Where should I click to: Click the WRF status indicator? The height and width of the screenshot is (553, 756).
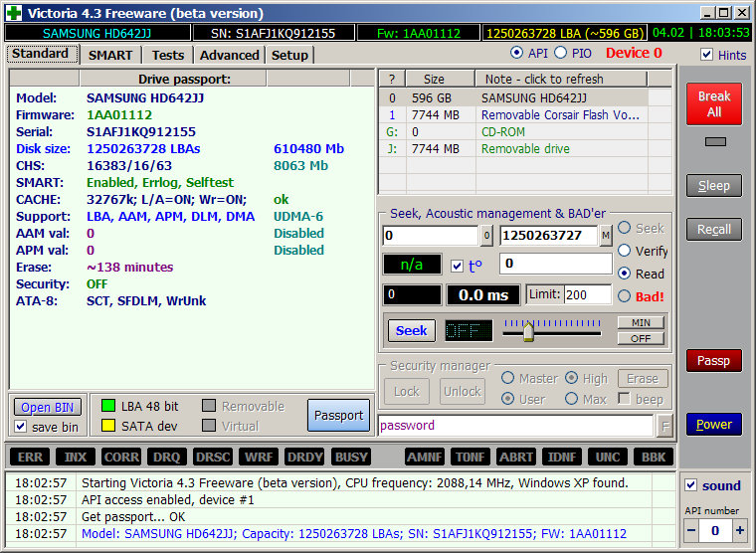(x=259, y=458)
